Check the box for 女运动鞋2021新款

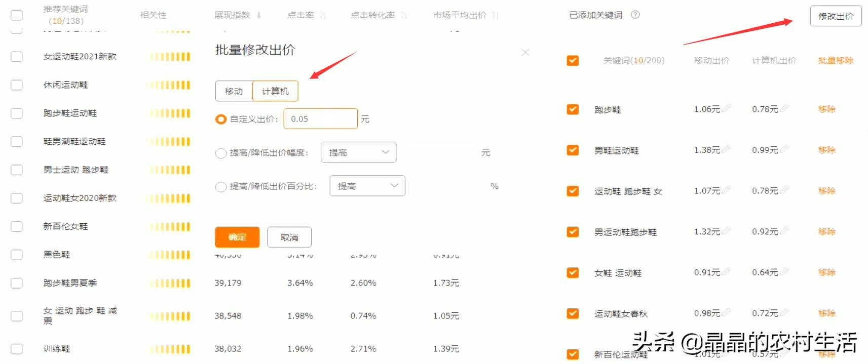(17, 56)
